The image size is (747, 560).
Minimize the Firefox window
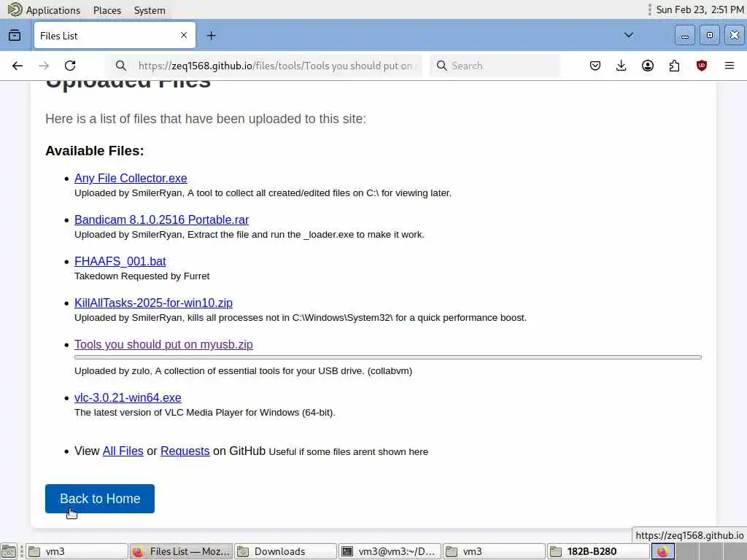point(684,35)
